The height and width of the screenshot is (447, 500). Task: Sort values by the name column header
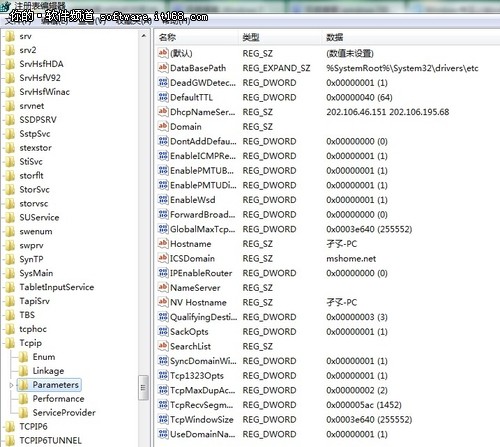[x=197, y=37]
